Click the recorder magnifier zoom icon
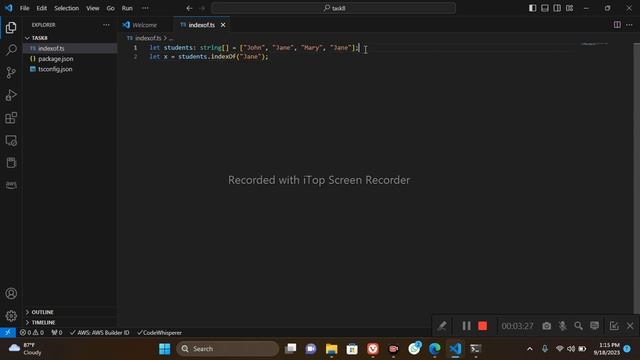 click(578, 326)
